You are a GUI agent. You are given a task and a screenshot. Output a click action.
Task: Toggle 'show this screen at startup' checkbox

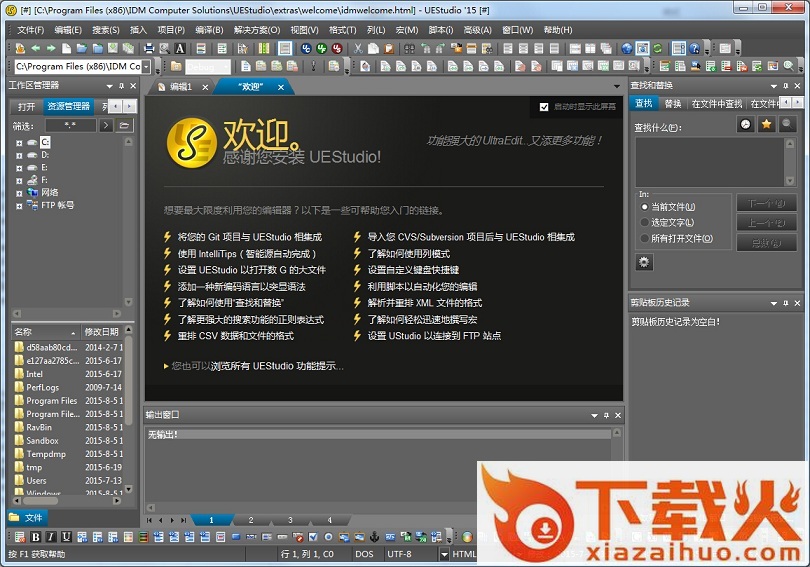click(x=543, y=107)
